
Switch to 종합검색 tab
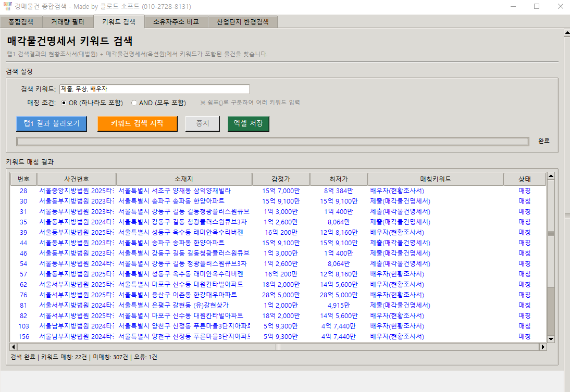pos(21,22)
